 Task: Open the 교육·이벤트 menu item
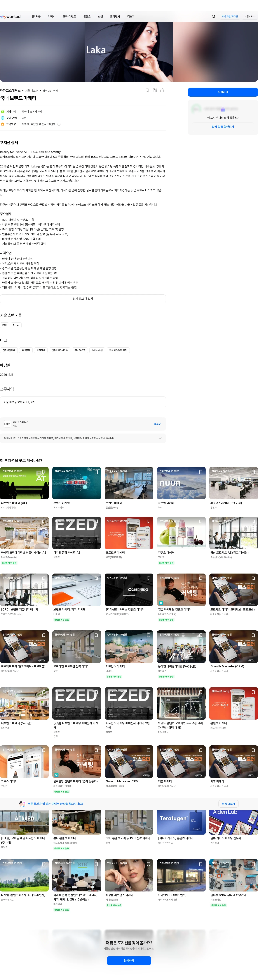[69, 16]
